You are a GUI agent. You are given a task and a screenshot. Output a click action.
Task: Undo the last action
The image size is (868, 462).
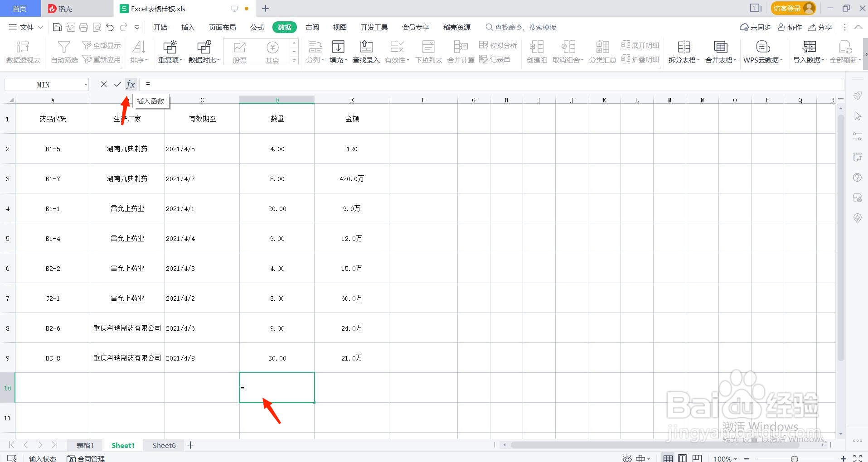click(x=110, y=27)
